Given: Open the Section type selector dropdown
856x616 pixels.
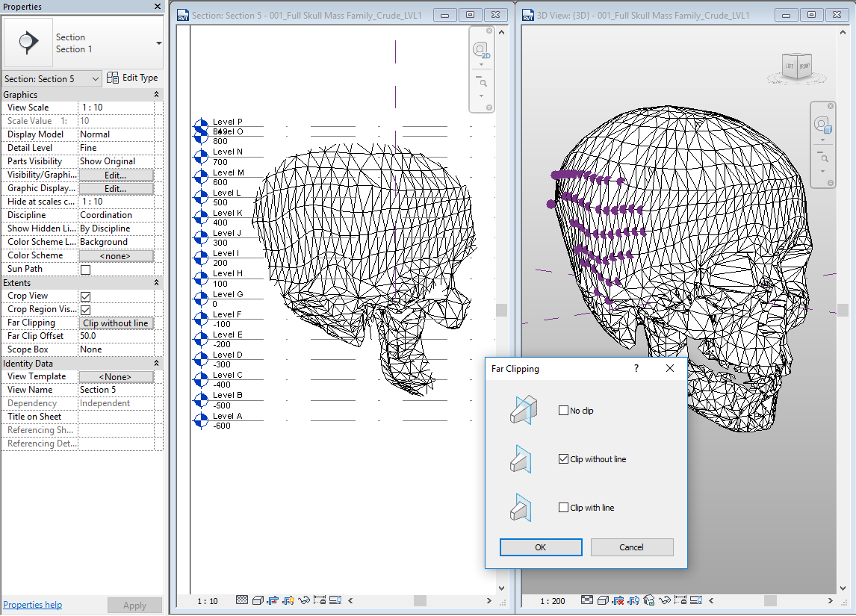Looking at the screenshot, I should click(94, 78).
